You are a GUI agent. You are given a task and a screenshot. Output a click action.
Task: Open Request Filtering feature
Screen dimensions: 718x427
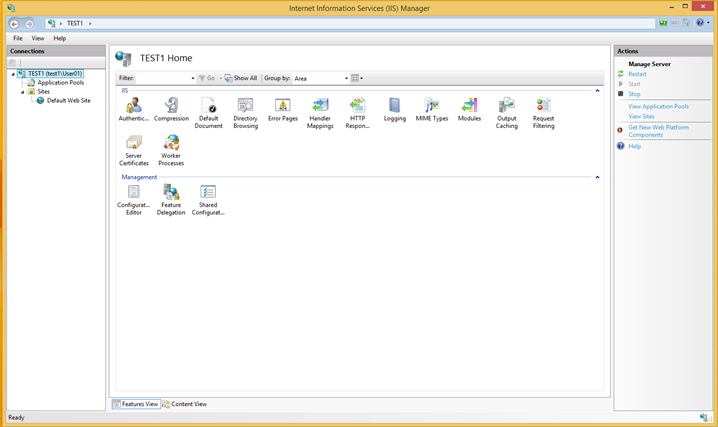[544, 113]
